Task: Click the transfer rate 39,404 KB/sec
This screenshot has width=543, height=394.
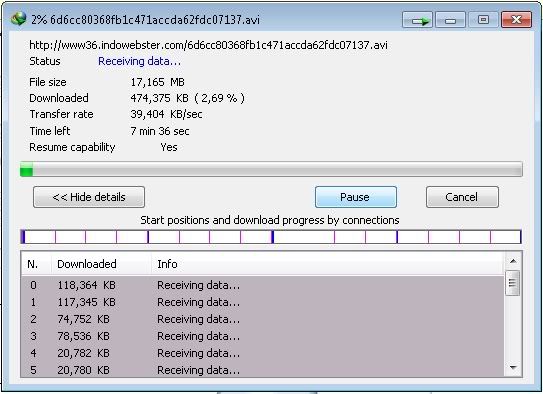Action: [x=167, y=114]
